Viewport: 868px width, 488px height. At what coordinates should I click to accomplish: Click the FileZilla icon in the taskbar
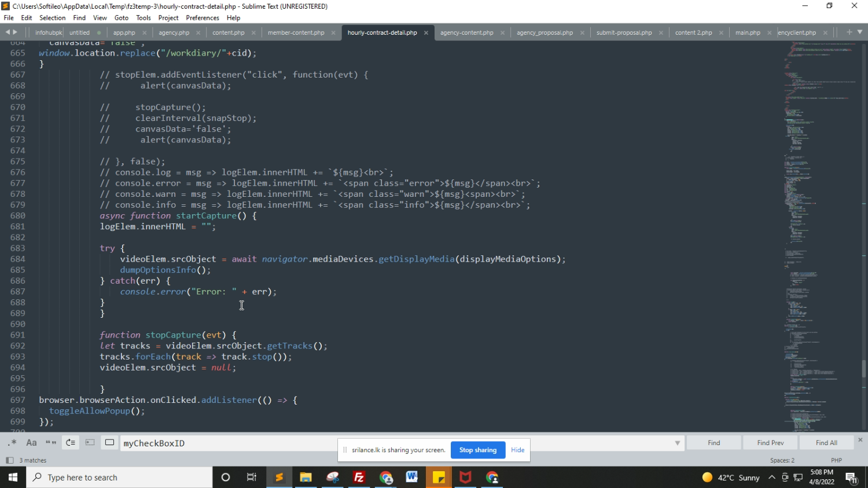[x=359, y=478]
